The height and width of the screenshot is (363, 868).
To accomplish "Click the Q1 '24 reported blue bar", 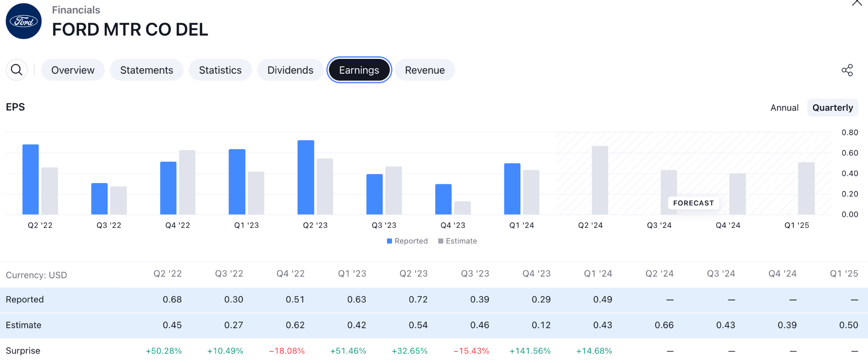I will [x=512, y=189].
